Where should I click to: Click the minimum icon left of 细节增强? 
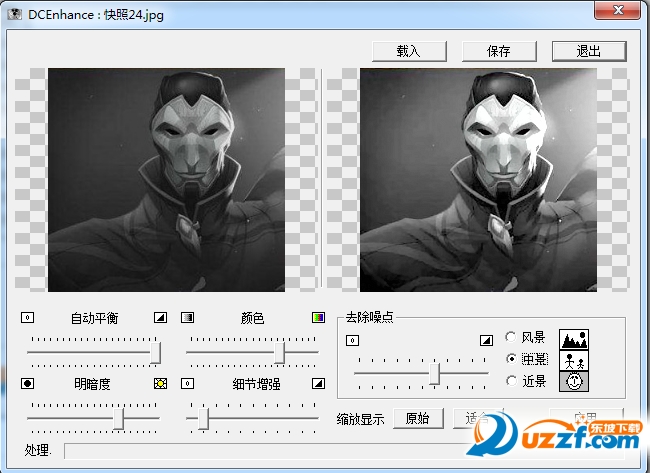(187, 383)
